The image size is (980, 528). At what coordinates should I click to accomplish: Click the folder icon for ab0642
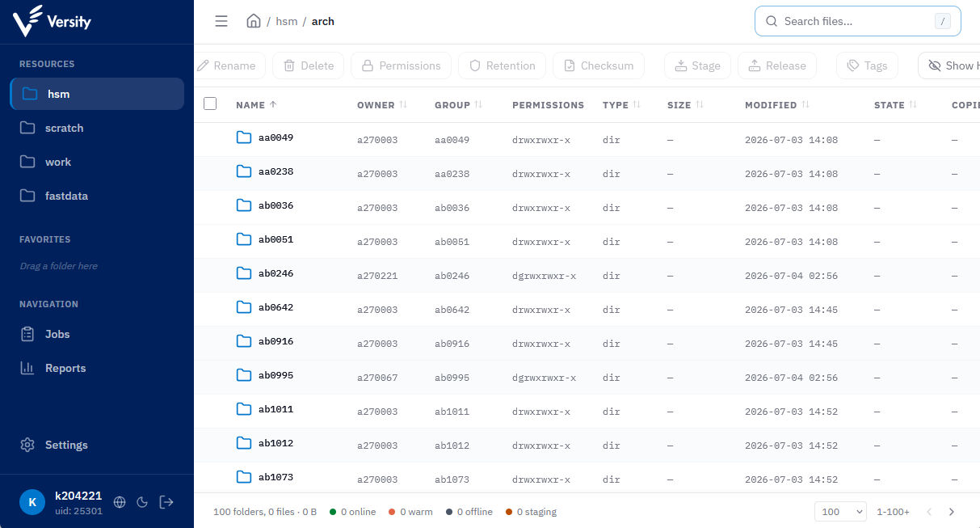click(244, 307)
